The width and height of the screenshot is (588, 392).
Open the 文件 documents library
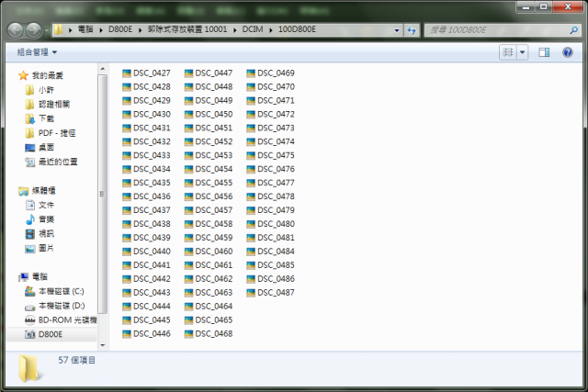click(40, 205)
